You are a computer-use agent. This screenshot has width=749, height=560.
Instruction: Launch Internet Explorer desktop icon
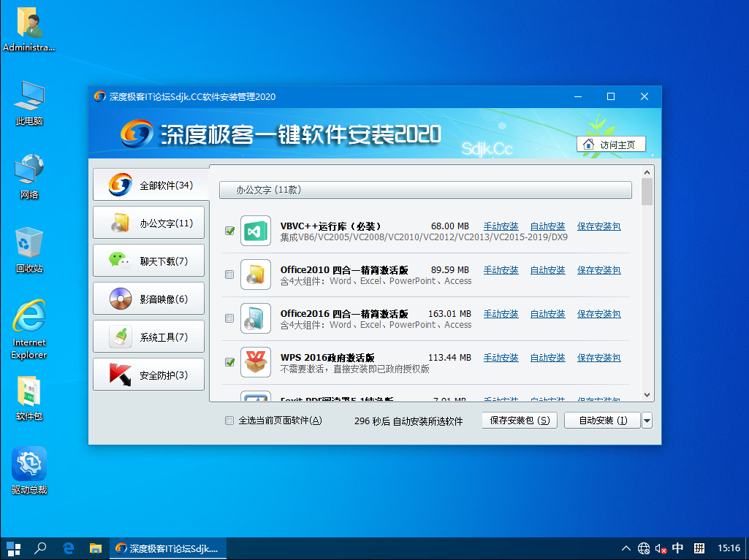coord(29,329)
